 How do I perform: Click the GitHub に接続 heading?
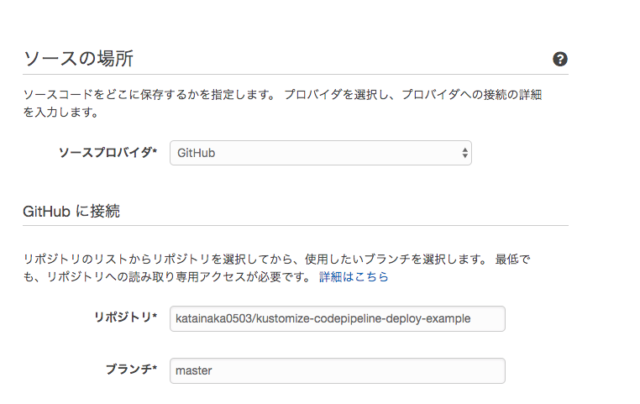[x=71, y=211]
